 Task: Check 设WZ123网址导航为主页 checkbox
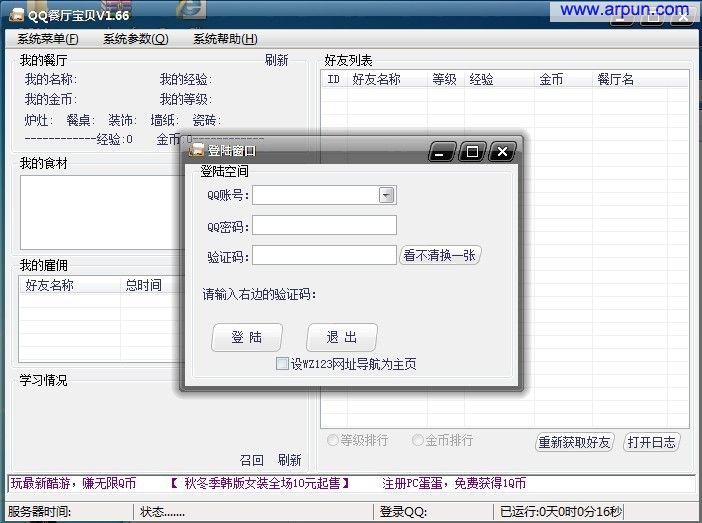(282, 364)
